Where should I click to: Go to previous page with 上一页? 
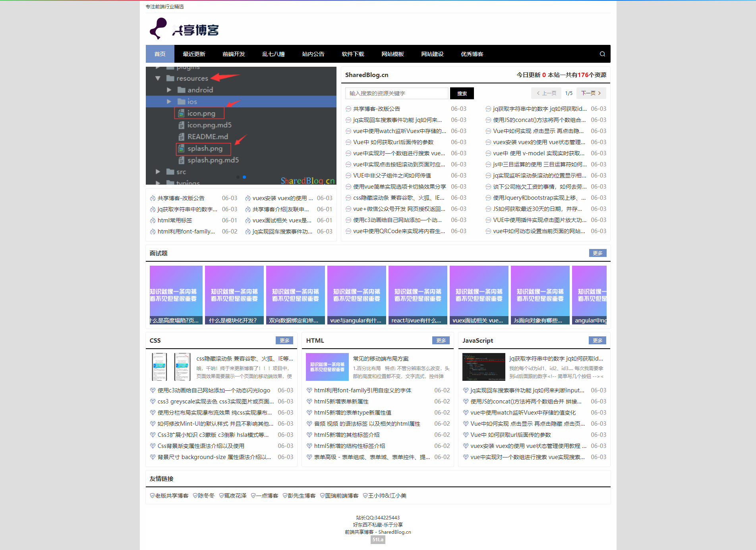tap(546, 93)
